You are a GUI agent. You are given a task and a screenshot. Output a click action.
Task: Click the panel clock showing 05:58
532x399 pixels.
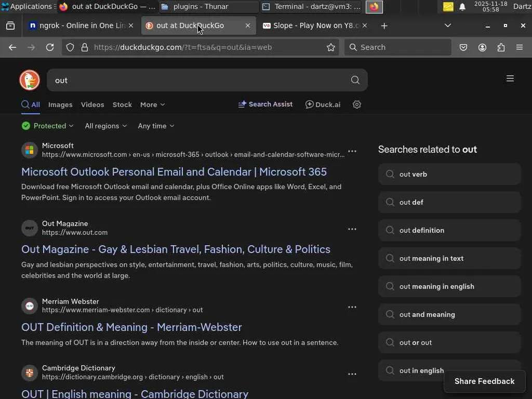(490, 6)
